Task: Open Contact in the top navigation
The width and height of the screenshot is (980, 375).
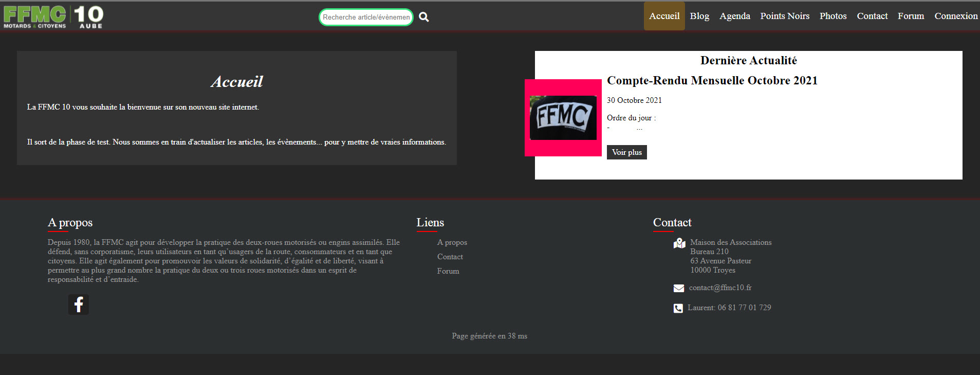Action: point(872,16)
